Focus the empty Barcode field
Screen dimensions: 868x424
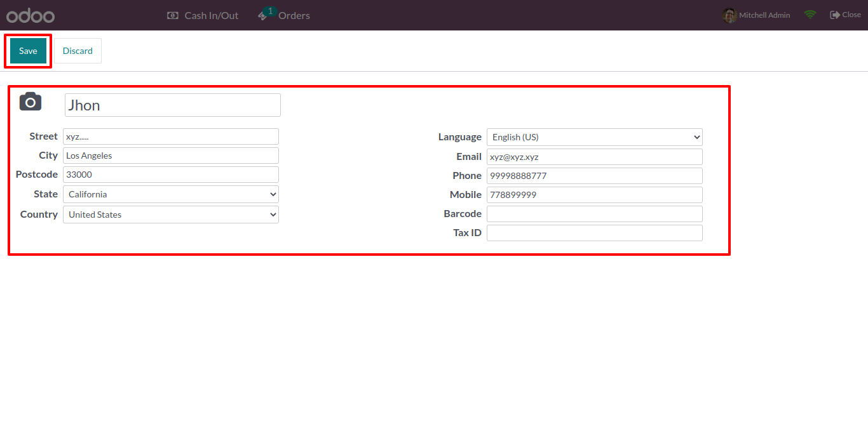point(595,214)
